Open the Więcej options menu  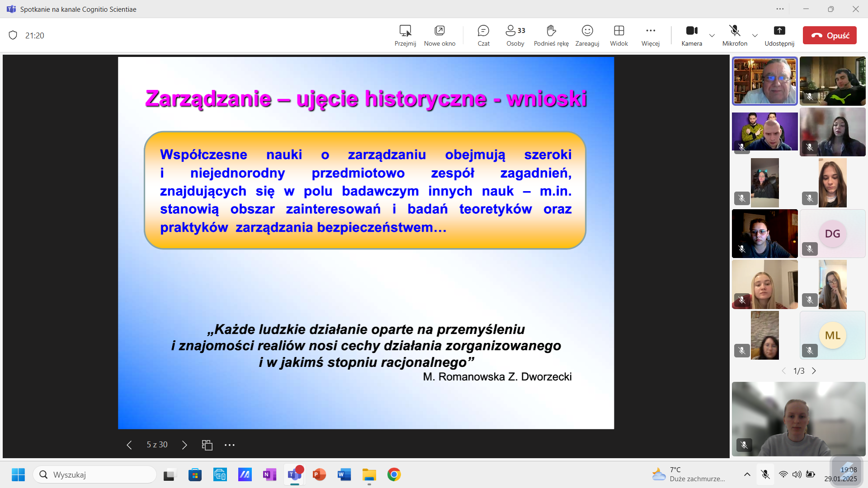651,35
